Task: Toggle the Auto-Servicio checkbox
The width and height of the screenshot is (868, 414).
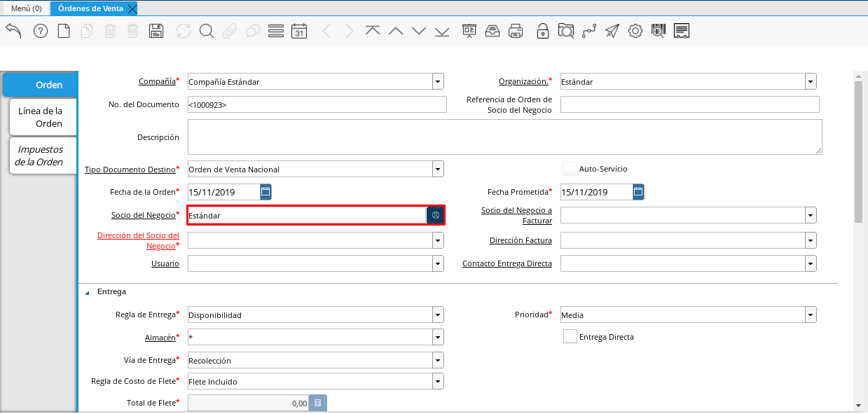Action: (x=570, y=169)
